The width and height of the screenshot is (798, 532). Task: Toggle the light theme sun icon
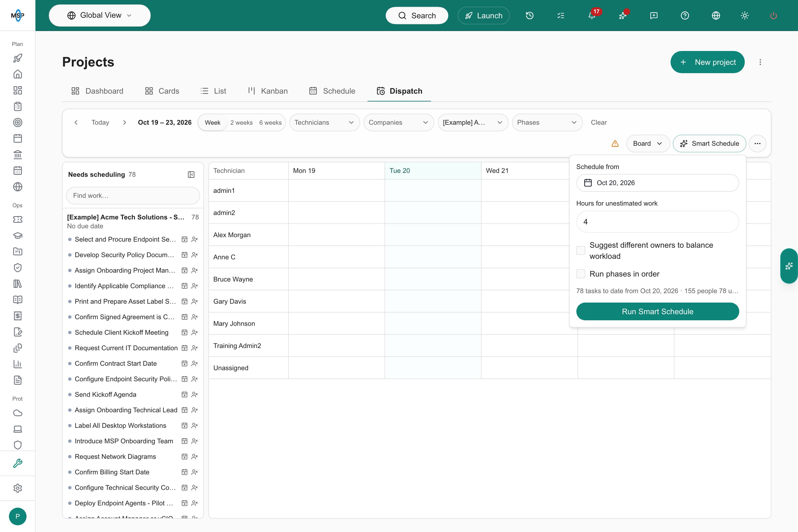click(x=745, y=16)
